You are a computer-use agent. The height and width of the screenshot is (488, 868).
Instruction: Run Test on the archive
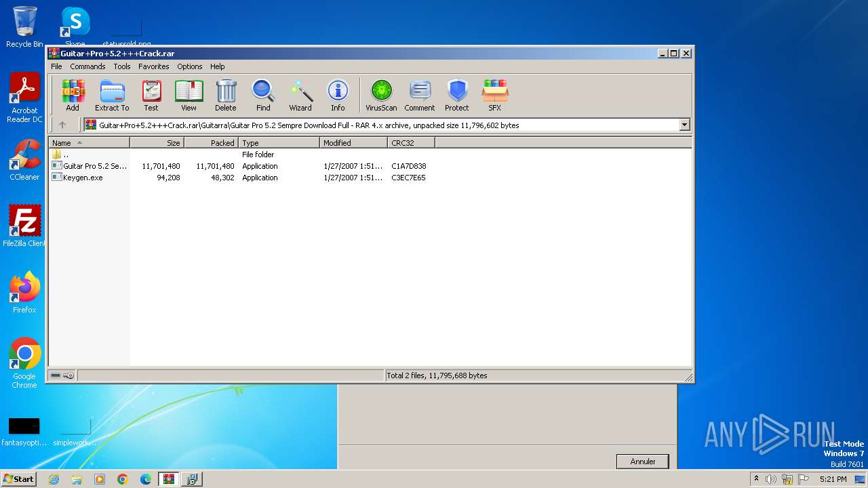coord(151,95)
